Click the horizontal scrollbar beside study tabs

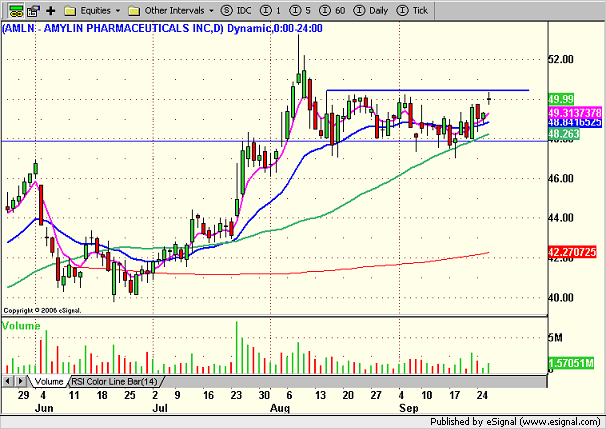355,381
